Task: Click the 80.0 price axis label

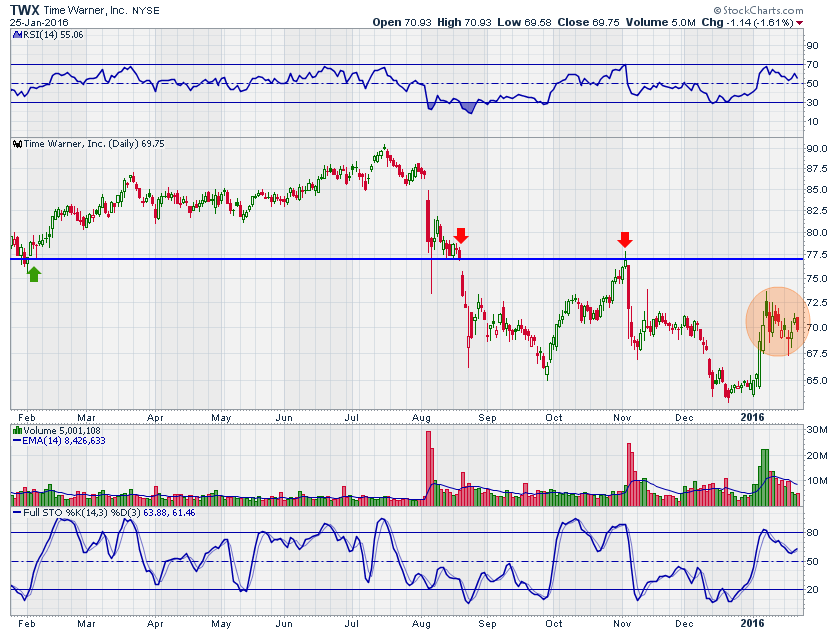Action: (817, 233)
